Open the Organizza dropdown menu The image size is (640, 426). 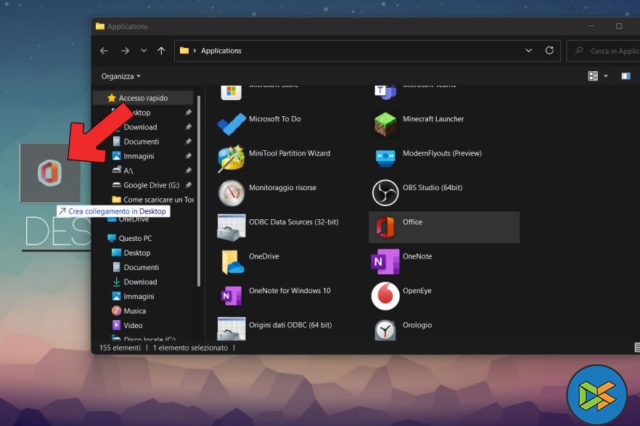[x=121, y=76]
